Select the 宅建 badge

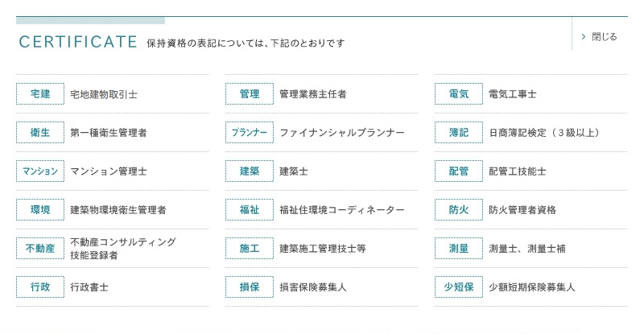coord(40,93)
